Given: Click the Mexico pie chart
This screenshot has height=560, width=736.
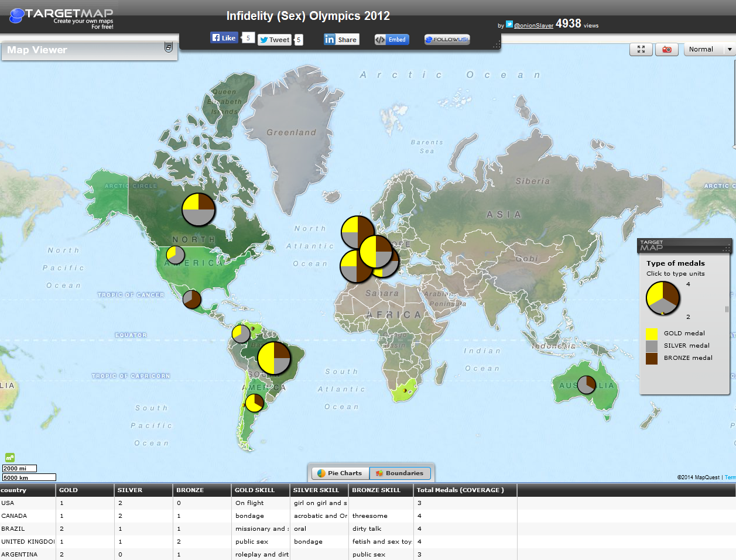Looking at the screenshot, I should [x=192, y=300].
